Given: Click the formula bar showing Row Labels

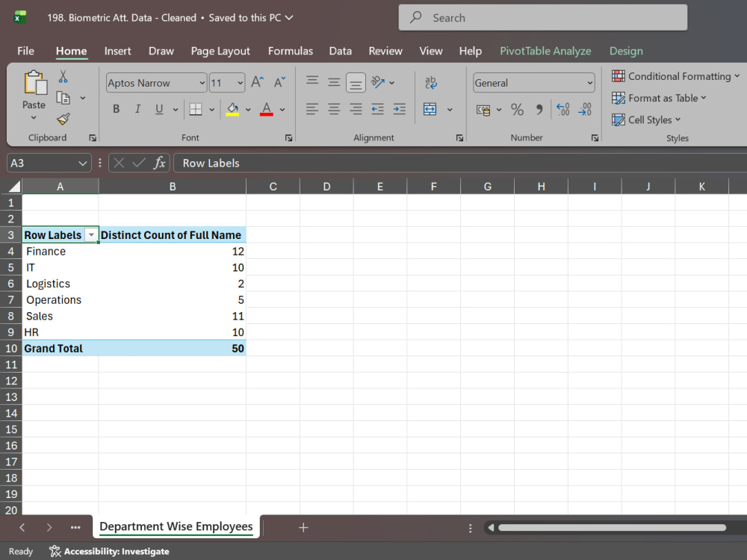Looking at the screenshot, I should [x=459, y=163].
